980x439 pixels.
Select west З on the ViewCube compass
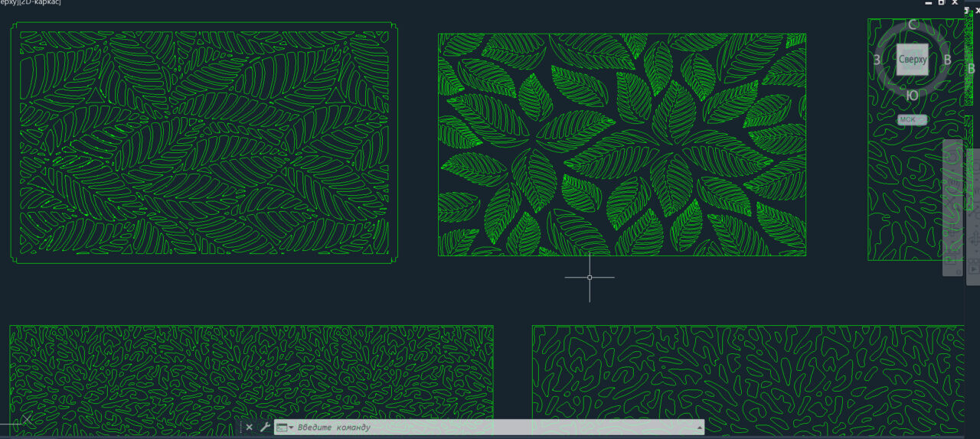tap(877, 60)
